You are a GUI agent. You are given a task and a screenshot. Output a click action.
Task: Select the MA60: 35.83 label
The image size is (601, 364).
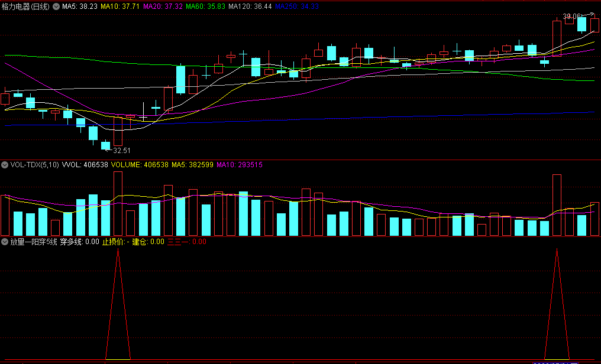pos(205,6)
